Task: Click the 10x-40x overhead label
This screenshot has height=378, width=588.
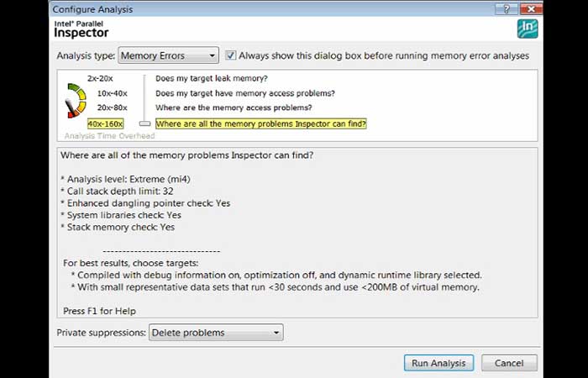Action: click(112, 93)
